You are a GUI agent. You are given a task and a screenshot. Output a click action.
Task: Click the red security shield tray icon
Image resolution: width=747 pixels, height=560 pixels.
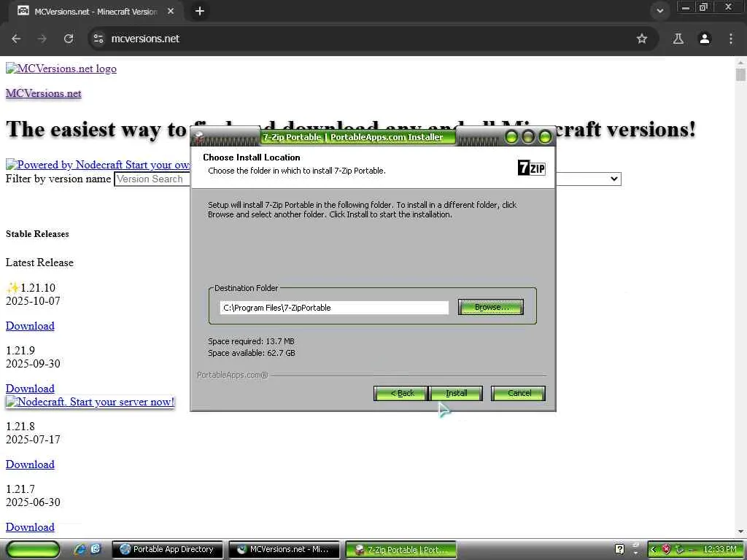[666, 550]
